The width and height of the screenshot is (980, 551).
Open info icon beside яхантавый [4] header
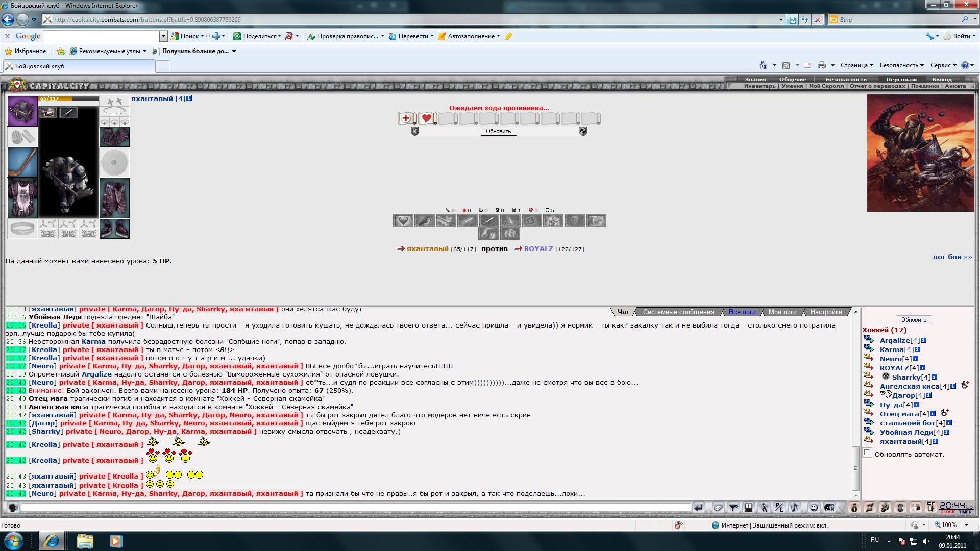[x=189, y=98]
